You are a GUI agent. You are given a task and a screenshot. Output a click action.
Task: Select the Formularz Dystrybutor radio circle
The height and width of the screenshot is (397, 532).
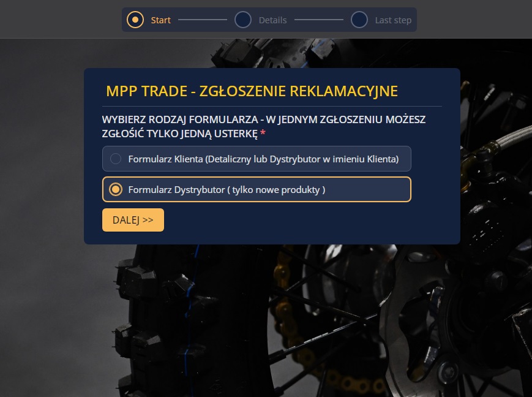coord(115,189)
